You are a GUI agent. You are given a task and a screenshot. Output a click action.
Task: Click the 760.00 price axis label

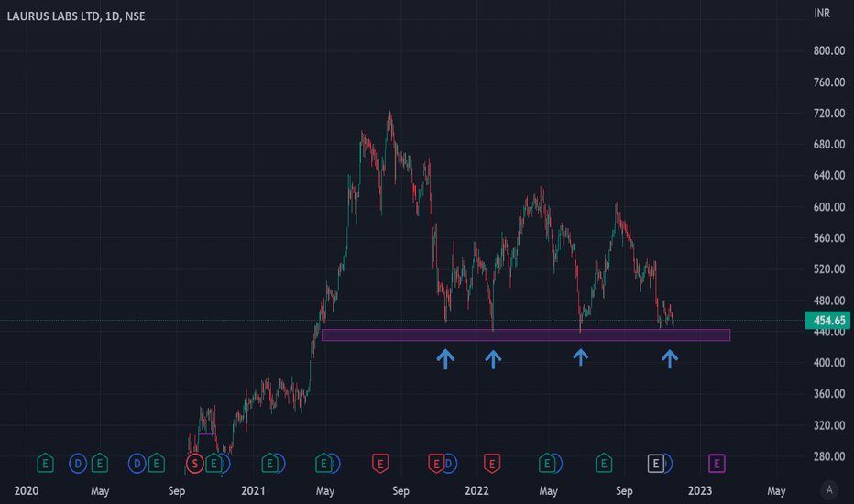(829, 82)
